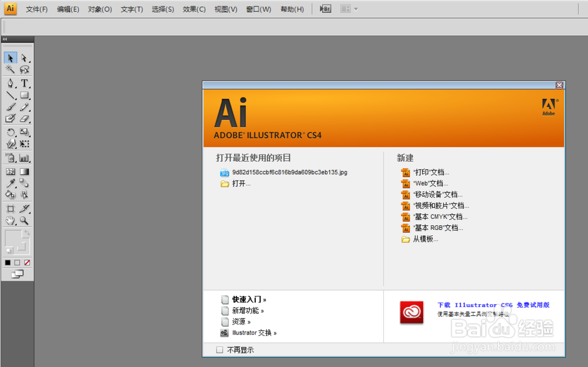Screen dimensions: 588x367
Task: Pick the Symbol Sprayer tool
Action: (11, 158)
